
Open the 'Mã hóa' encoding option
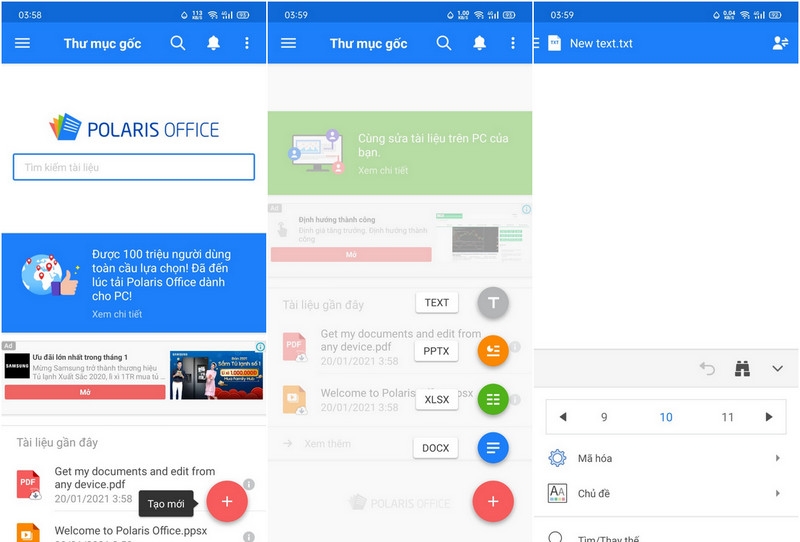pos(666,458)
